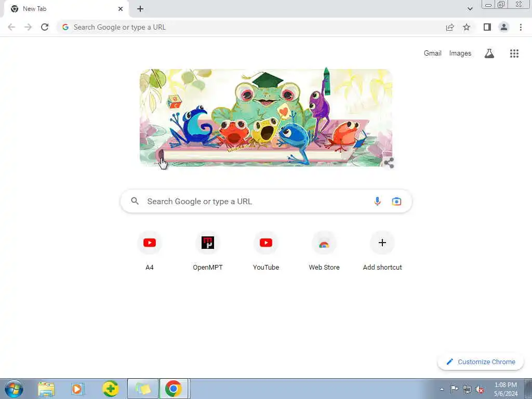
Task: Go back using the back arrow
Action: point(11,27)
